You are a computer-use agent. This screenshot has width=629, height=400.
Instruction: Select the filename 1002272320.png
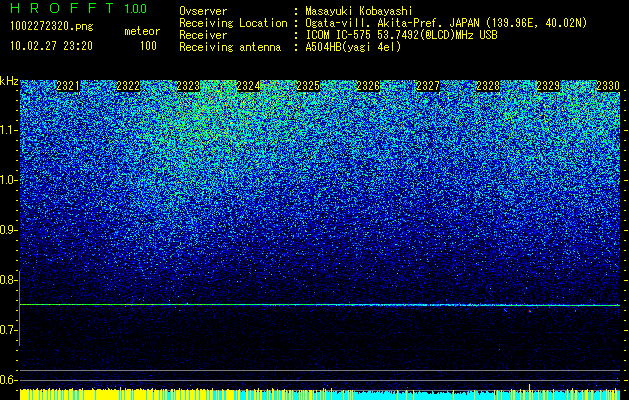[x=52, y=26]
